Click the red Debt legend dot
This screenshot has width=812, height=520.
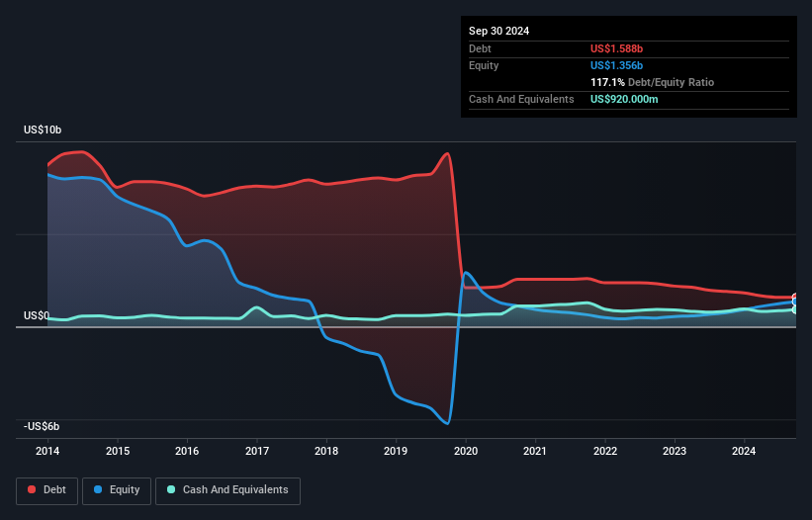[32, 489]
